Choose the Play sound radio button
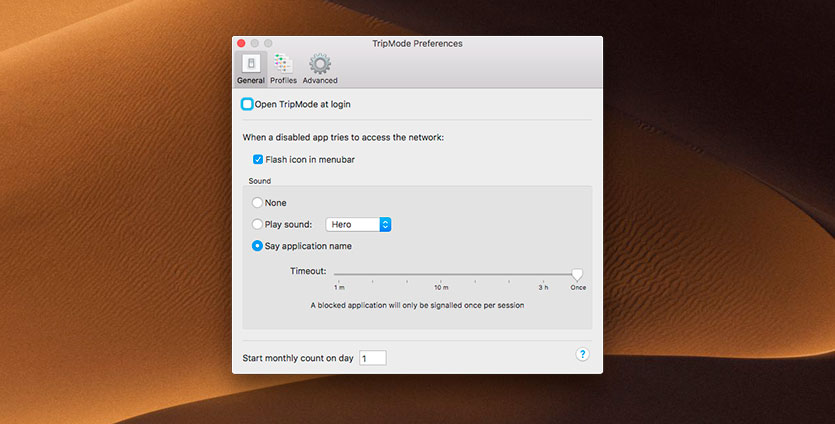 pos(258,225)
